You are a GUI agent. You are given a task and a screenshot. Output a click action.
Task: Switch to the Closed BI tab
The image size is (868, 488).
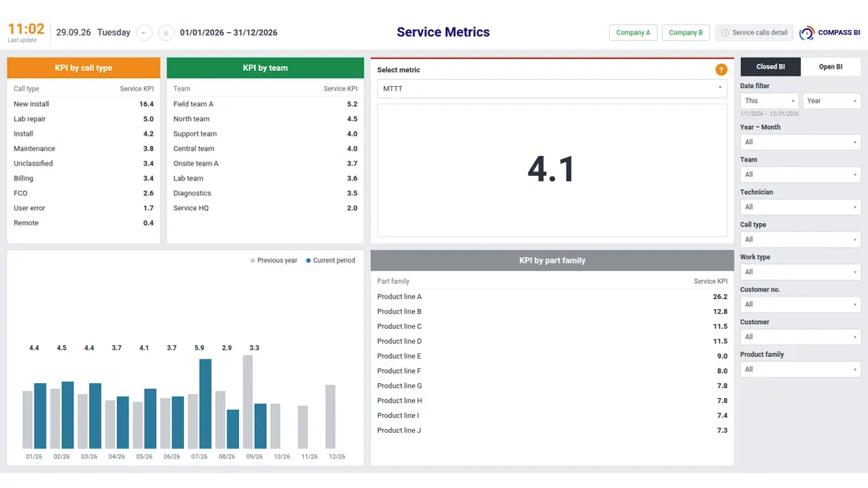[x=771, y=67]
